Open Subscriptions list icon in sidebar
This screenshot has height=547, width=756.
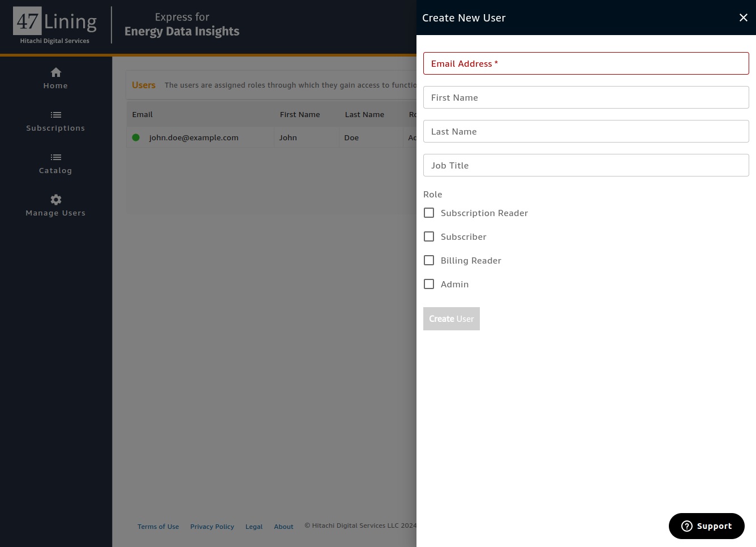[x=55, y=115]
